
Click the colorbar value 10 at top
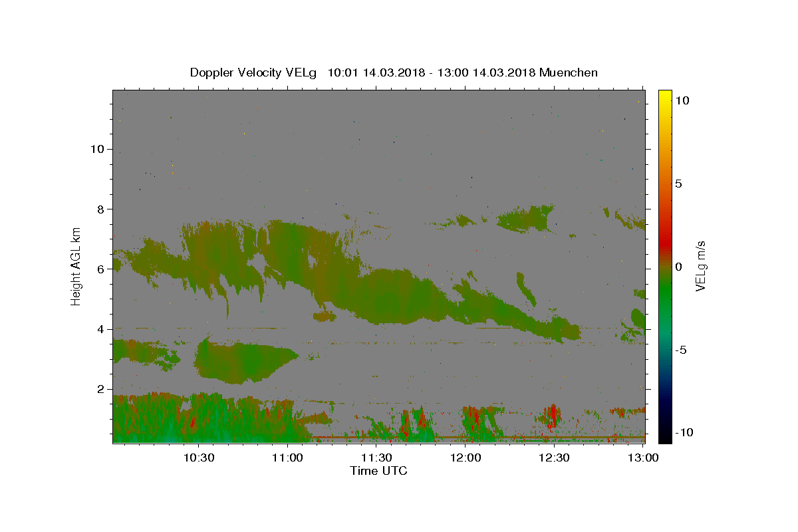click(682, 100)
